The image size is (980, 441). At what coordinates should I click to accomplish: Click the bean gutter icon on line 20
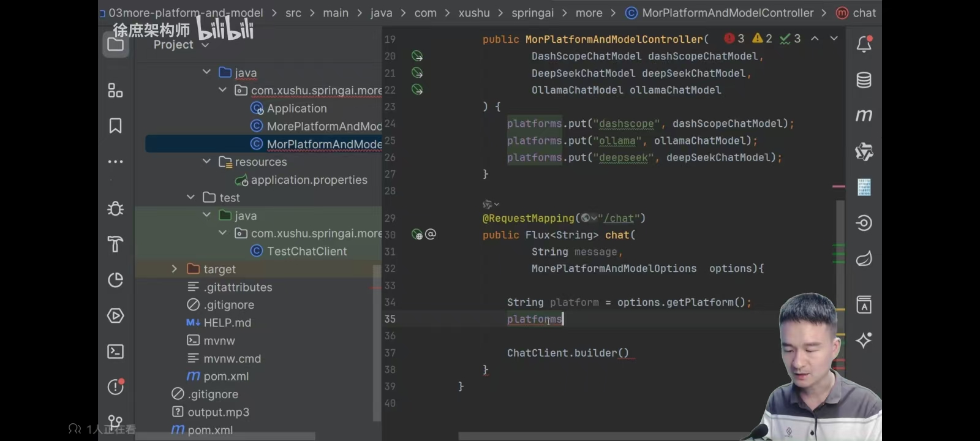tap(417, 56)
